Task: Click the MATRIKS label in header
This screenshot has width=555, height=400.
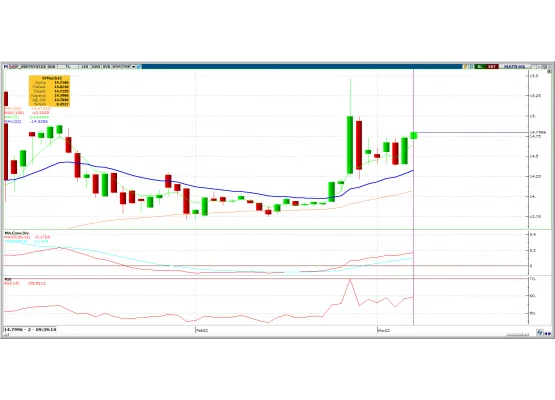Action: (515, 67)
